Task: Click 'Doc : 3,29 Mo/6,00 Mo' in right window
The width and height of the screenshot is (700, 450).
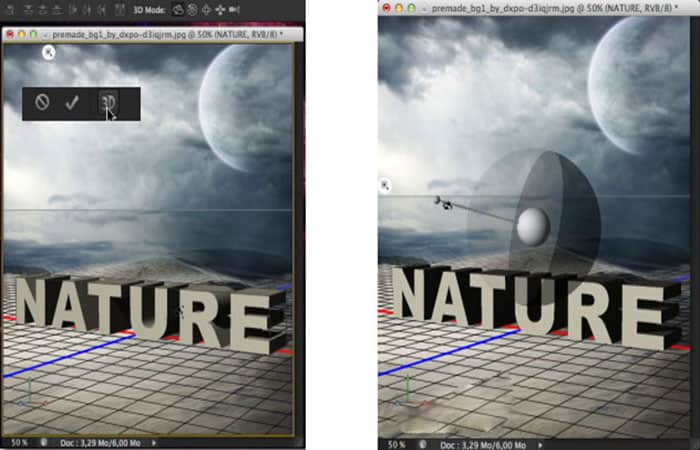Action: [483, 445]
